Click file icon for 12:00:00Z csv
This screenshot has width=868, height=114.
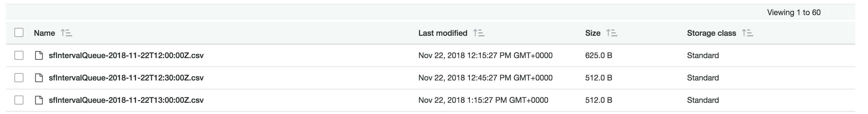(39, 56)
